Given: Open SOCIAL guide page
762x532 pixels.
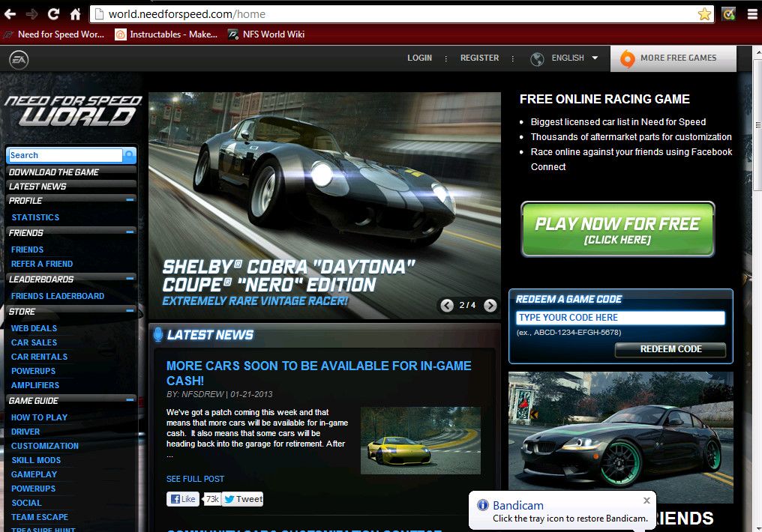Looking at the screenshot, I should click(26, 503).
